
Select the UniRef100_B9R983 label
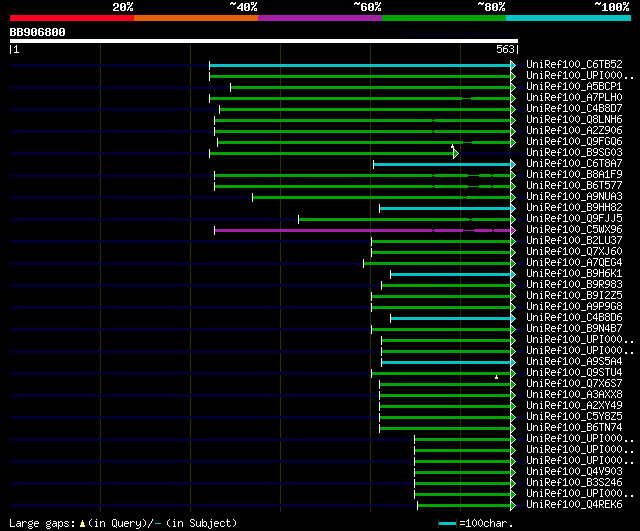click(574, 285)
